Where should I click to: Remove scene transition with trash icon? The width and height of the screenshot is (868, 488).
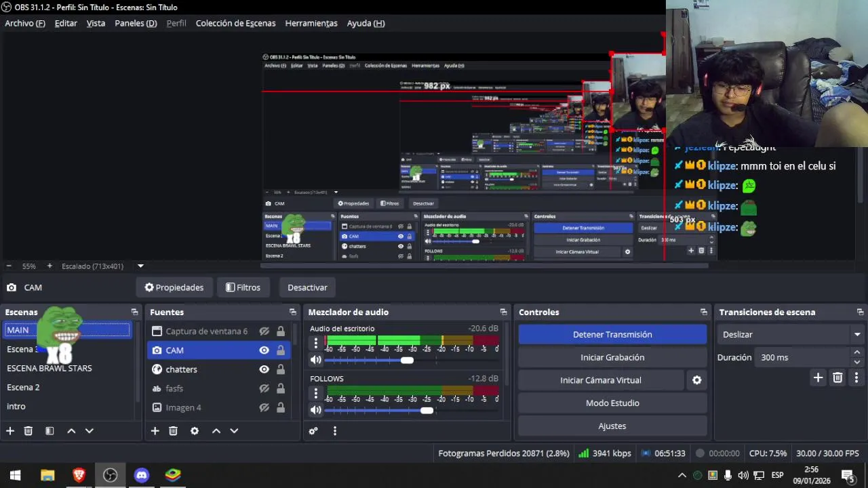click(x=837, y=378)
